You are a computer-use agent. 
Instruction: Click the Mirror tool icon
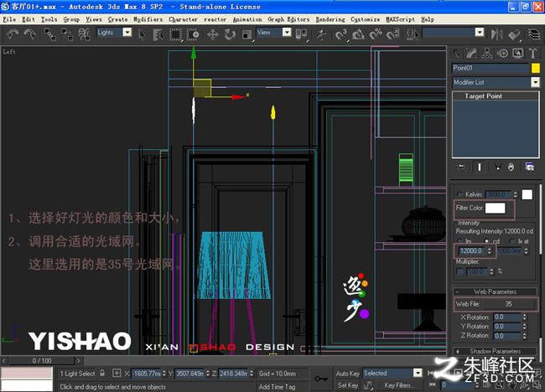coord(496,34)
